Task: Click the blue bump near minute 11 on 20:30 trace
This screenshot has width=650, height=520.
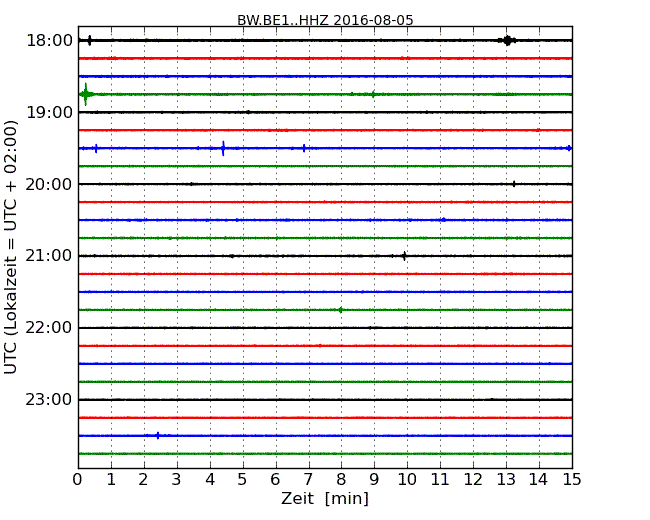Action: (443, 220)
